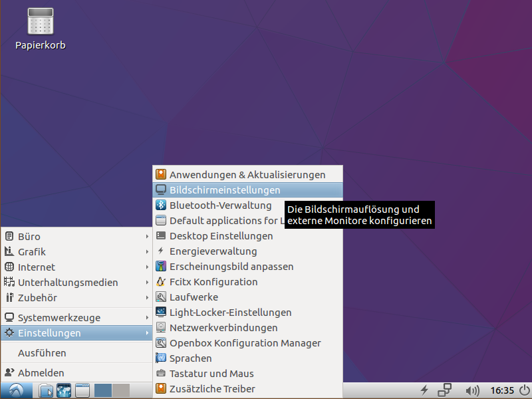Expand the Unterhaltungsmedien submenu
This screenshot has height=399, width=532.
pos(76,282)
